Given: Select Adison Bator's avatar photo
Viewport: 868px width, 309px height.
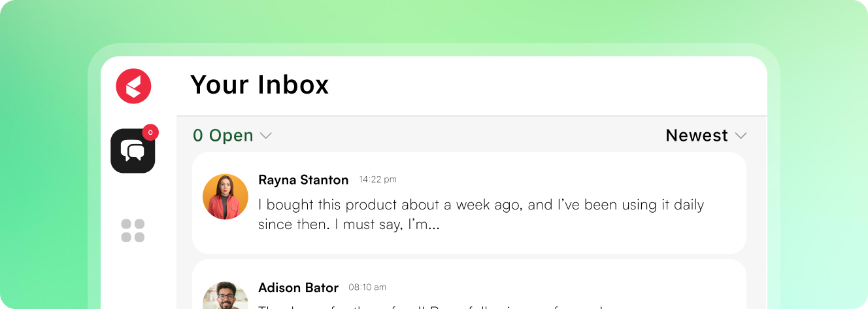Looking at the screenshot, I should pos(225,295).
